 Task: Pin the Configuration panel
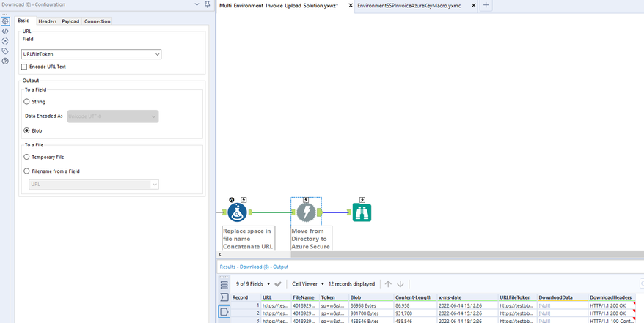point(208,4)
